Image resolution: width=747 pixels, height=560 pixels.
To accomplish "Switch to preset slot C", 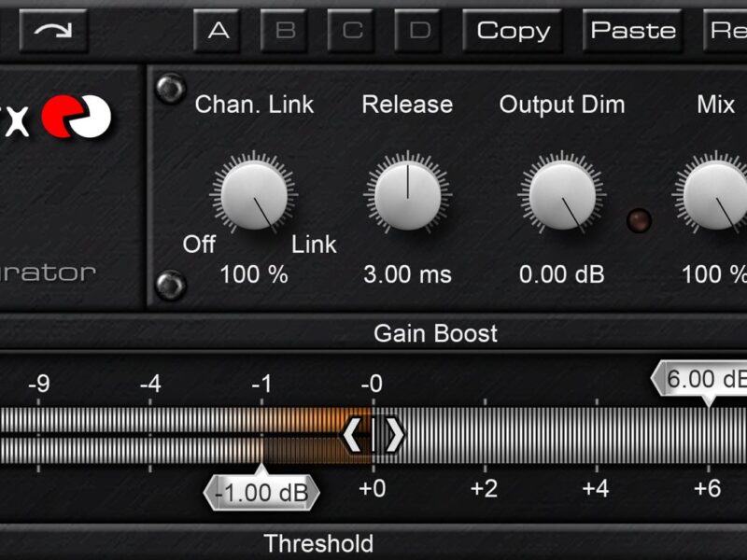I will point(352,30).
